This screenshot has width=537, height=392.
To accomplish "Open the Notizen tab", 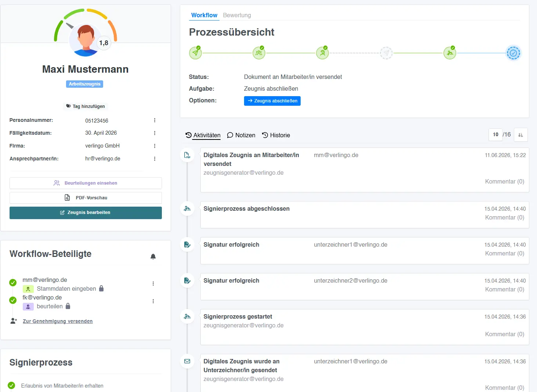I will coord(241,135).
